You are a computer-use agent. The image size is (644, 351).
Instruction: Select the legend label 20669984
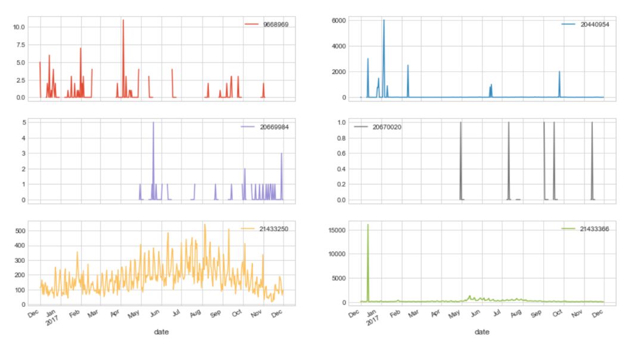(274, 127)
